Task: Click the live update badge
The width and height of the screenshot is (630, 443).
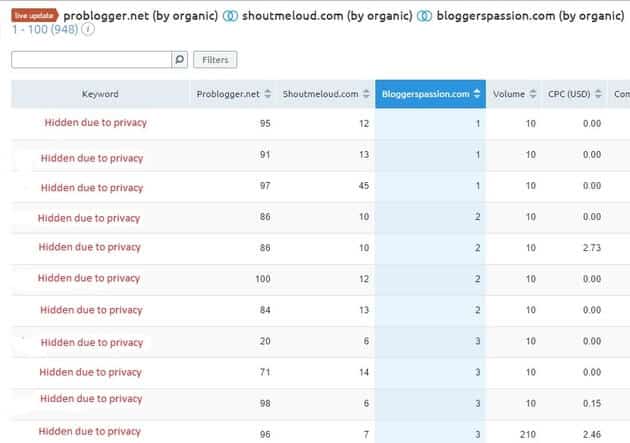Action: pyautogui.click(x=35, y=16)
